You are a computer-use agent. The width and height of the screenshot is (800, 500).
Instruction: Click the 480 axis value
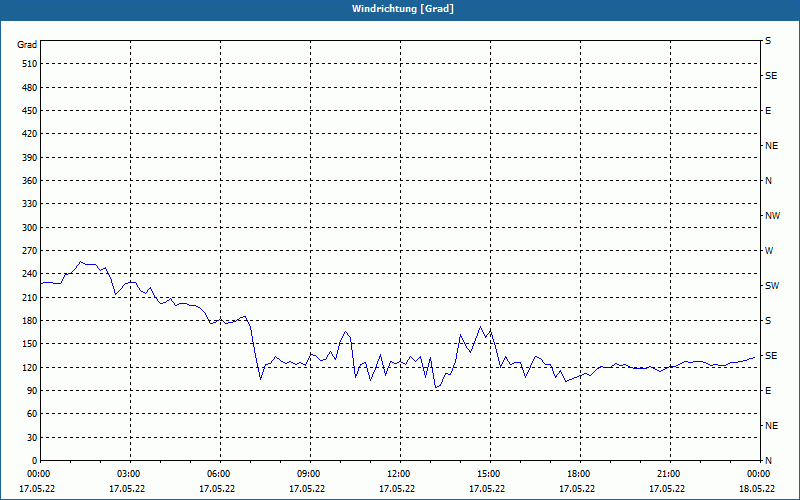[30, 88]
